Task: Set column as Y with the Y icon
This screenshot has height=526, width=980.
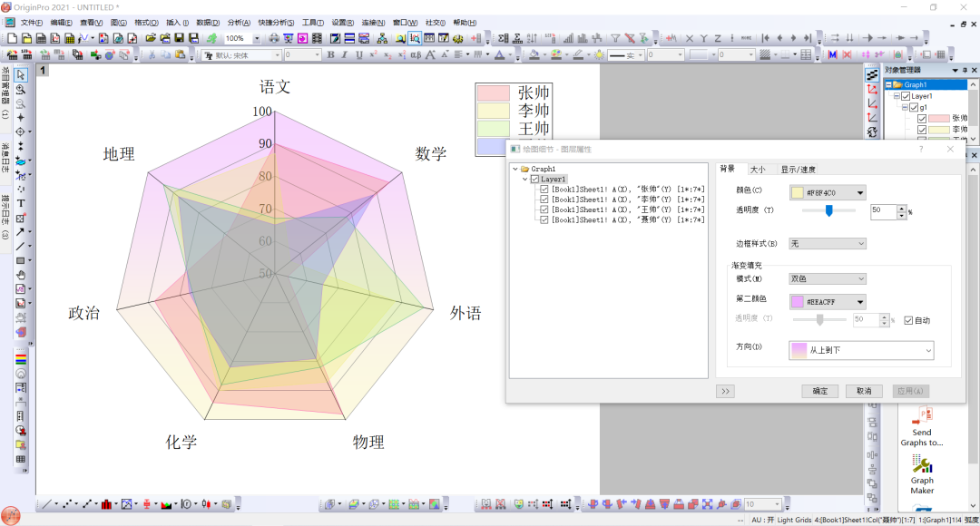Action: [704, 39]
